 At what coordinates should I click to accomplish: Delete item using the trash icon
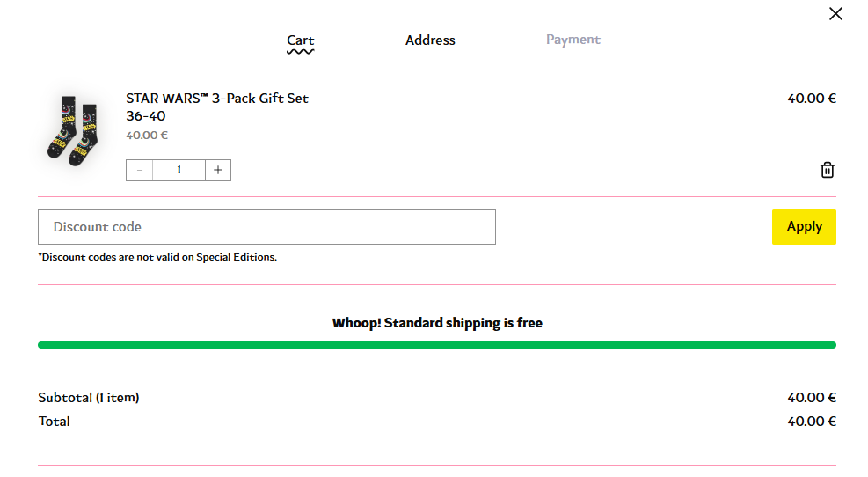click(x=827, y=170)
